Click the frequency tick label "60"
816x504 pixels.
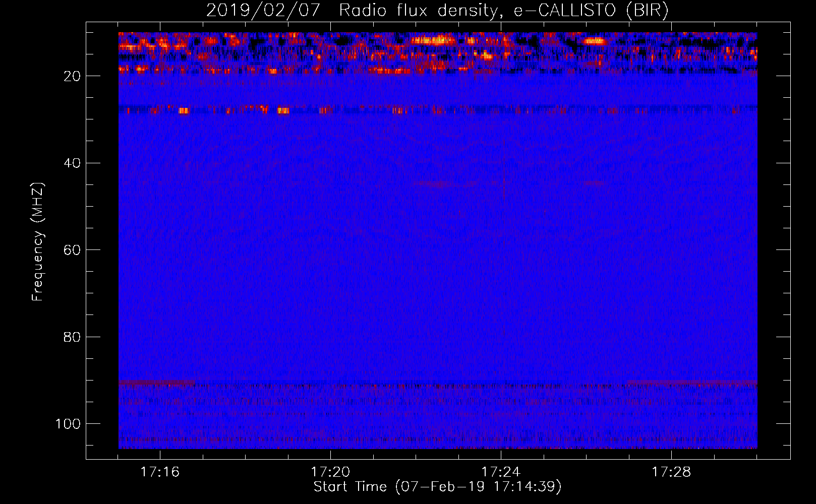pyautogui.click(x=73, y=250)
